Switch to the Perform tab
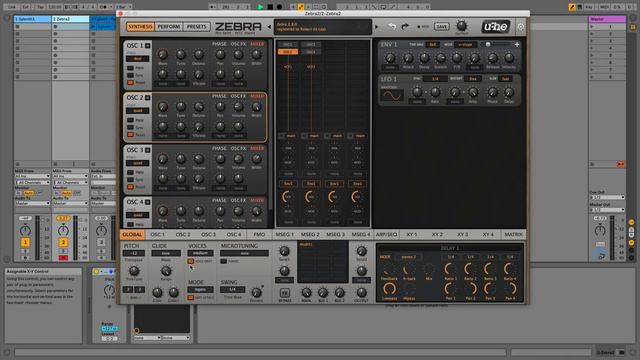Image resolution: width=640 pixels, height=360 pixels. (x=169, y=27)
